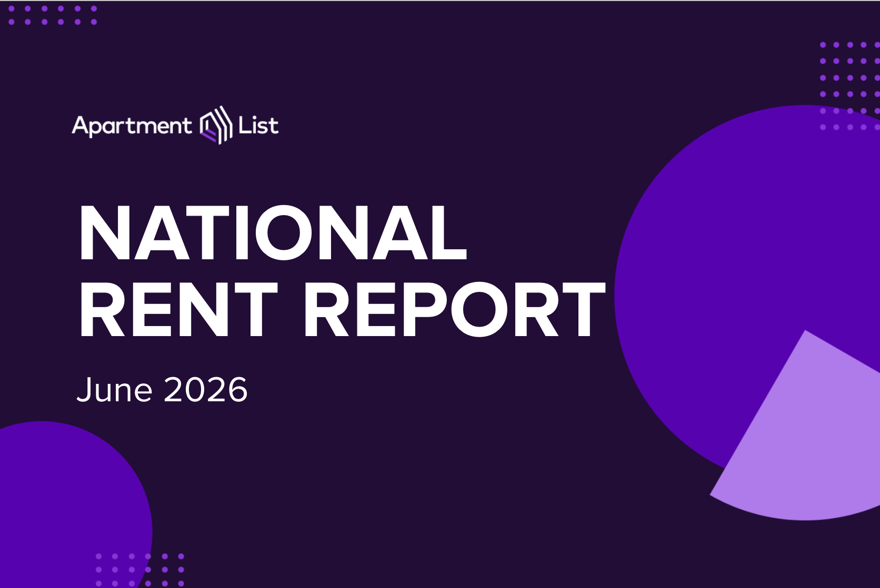
Task: Click the 'List' wordmark text
Action: tap(258, 125)
